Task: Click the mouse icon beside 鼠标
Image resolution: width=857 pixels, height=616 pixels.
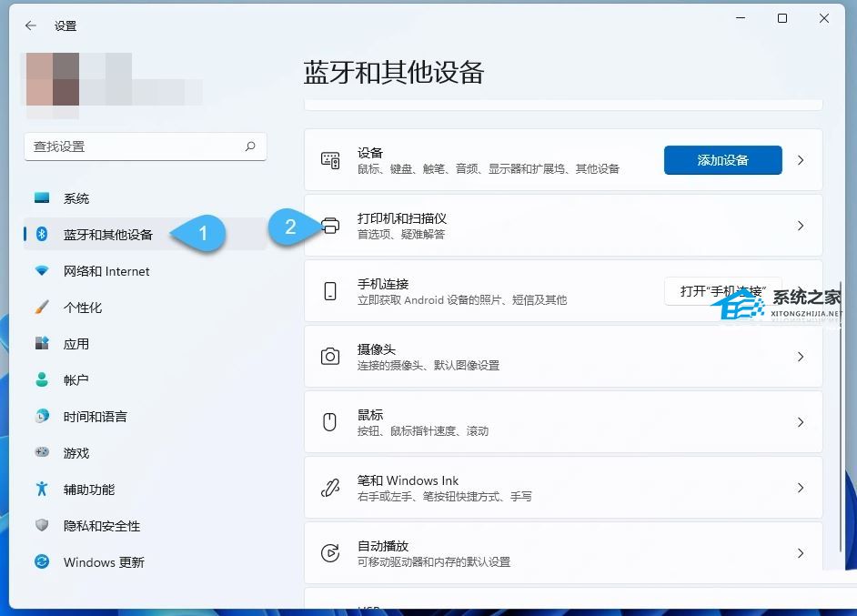Action: pyautogui.click(x=330, y=422)
